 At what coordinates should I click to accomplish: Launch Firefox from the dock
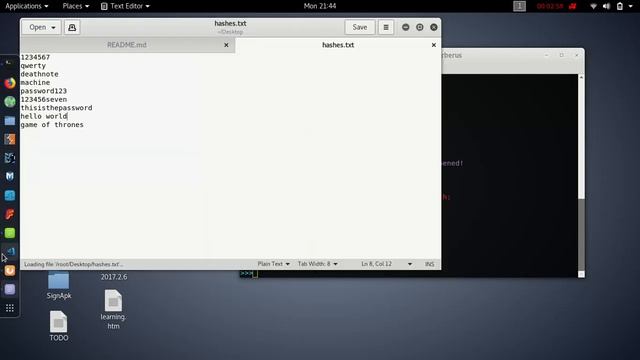pyautogui.click(x=10, y=83)
